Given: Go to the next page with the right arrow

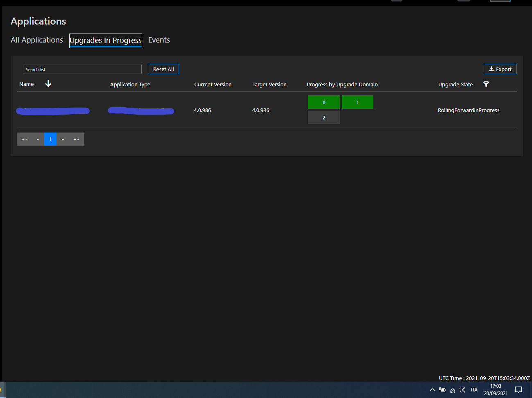Looking at the screenshot, I should (62, 139).
